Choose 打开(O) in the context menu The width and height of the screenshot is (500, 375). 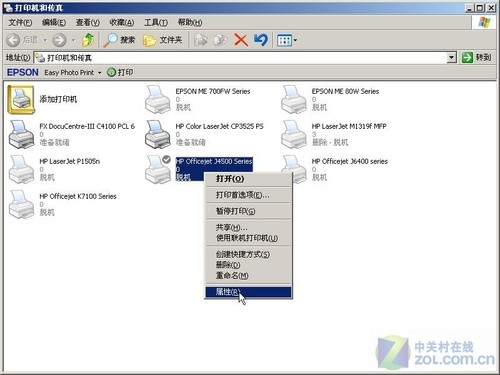click(x=248, y=179)
